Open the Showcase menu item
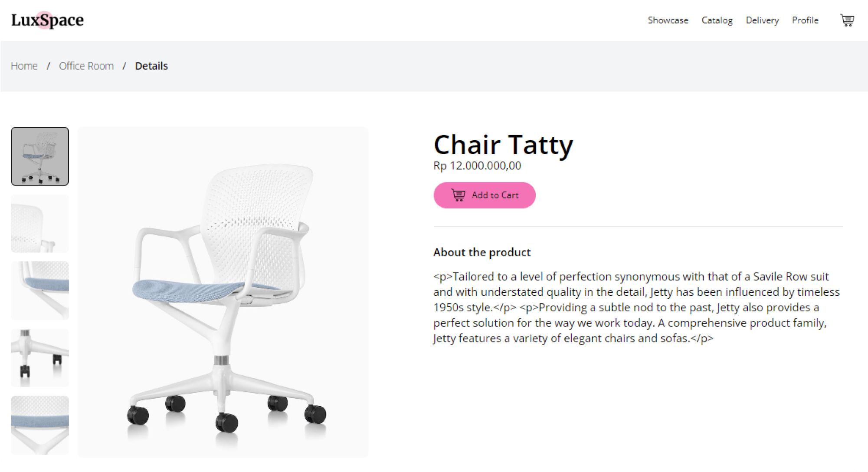Screen dimensions: 868x472 click(668, 20)
